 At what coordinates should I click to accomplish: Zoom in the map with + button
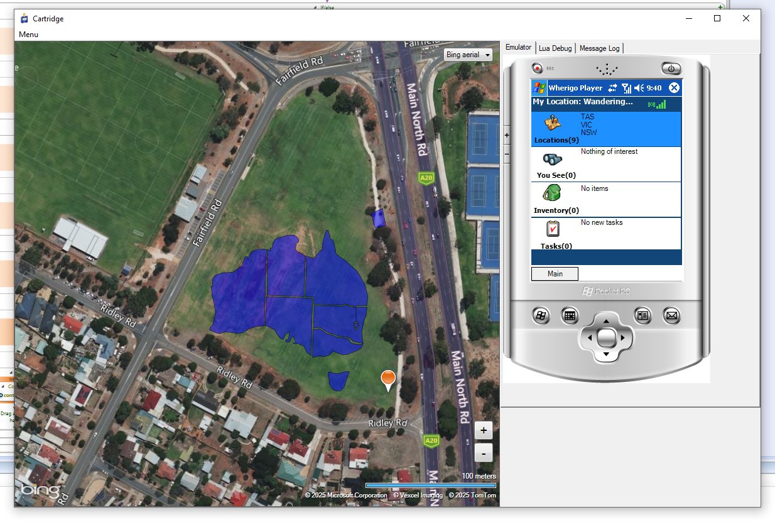point(483,431)
